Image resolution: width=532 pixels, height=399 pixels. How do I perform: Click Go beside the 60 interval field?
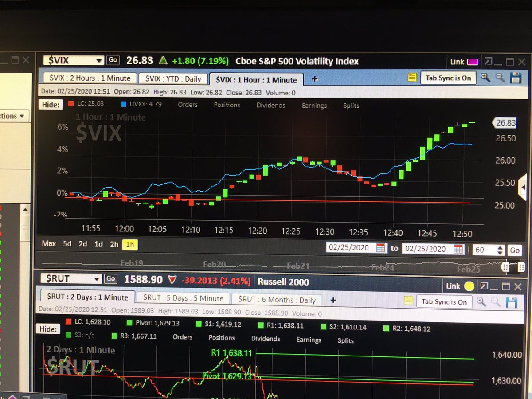tap(514, 250)
